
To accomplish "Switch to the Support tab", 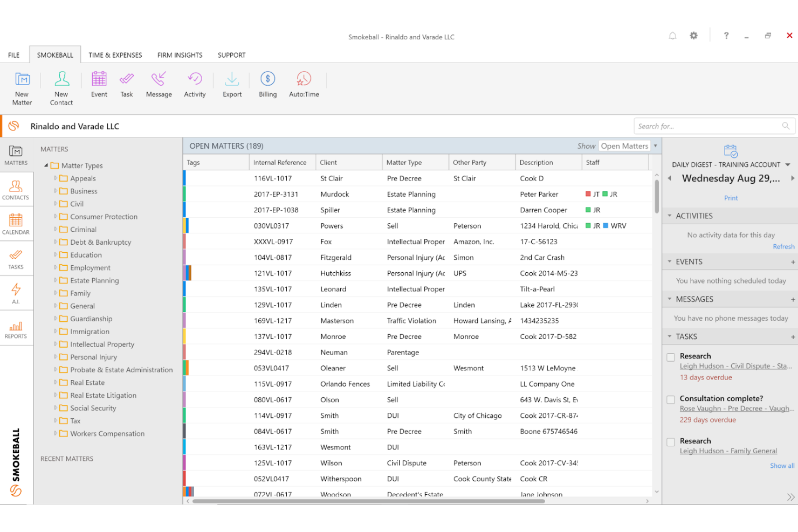I will click(232, 55).
